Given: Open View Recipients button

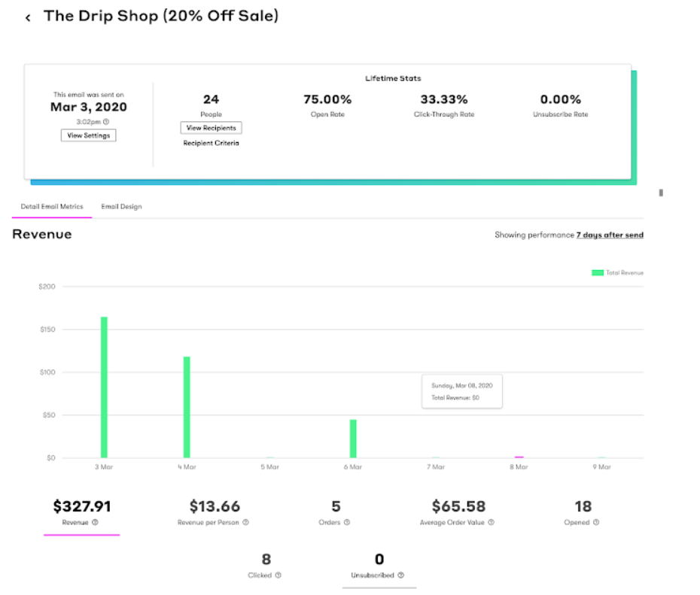Looking at the screenshot, I should point(212,128).
